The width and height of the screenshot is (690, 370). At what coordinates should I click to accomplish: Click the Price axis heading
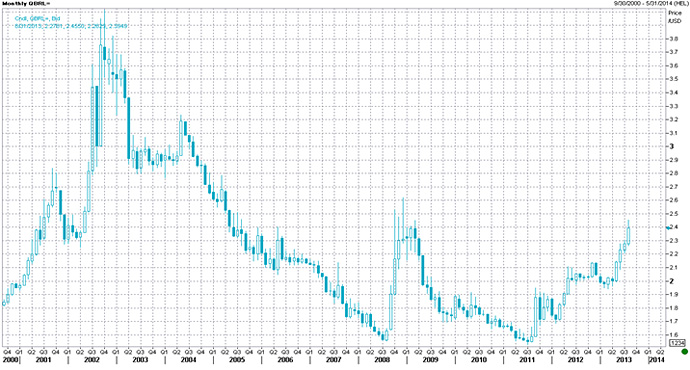675,13
